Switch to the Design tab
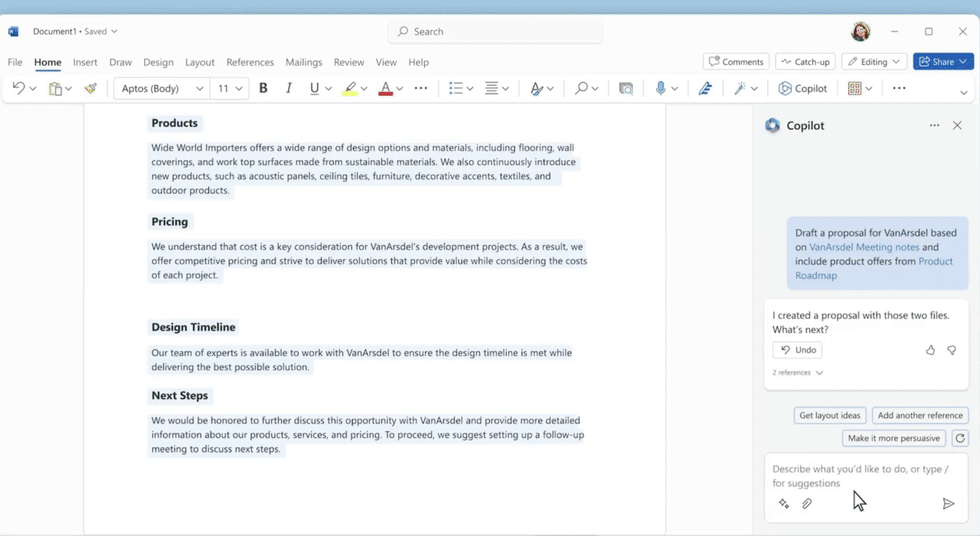The image size is (980, 536). click(x=158, y=62)
